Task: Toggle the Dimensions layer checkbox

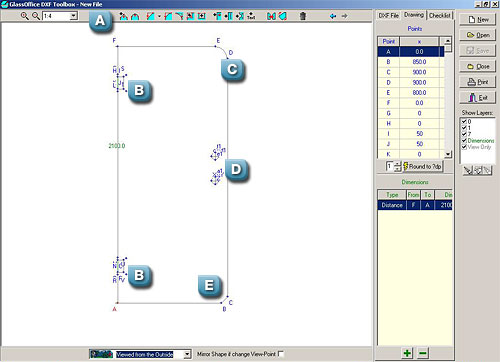Action: click(x=464, y=140)
